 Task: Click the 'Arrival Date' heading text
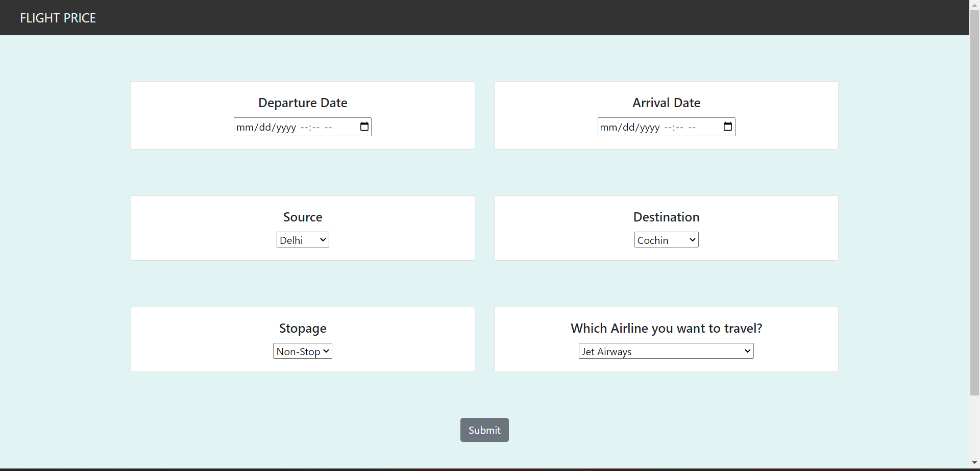666,103
